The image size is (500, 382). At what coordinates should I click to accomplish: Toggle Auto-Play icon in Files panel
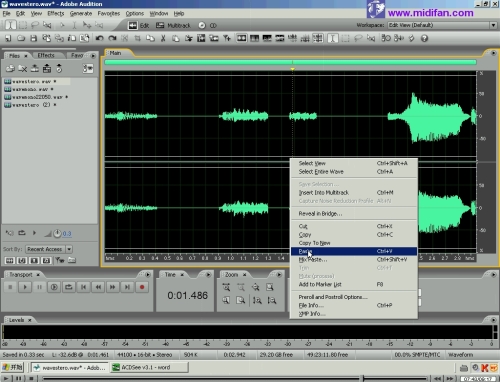point(10,233)
